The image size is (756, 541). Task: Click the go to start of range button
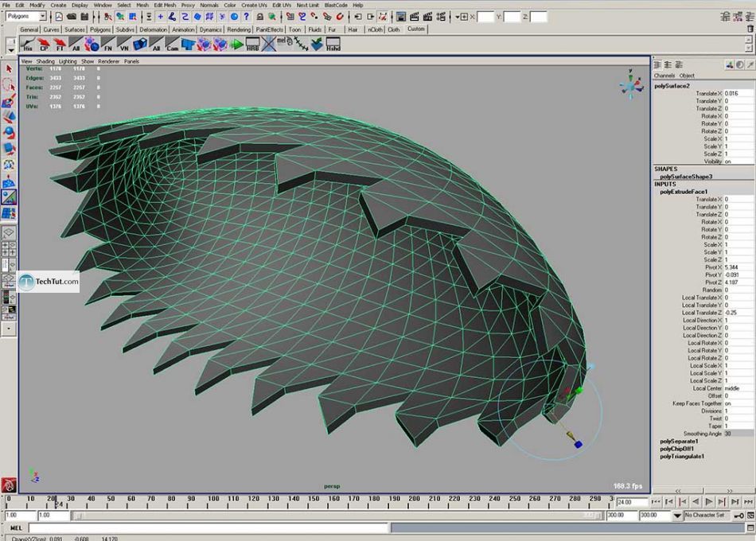(656, 502)
